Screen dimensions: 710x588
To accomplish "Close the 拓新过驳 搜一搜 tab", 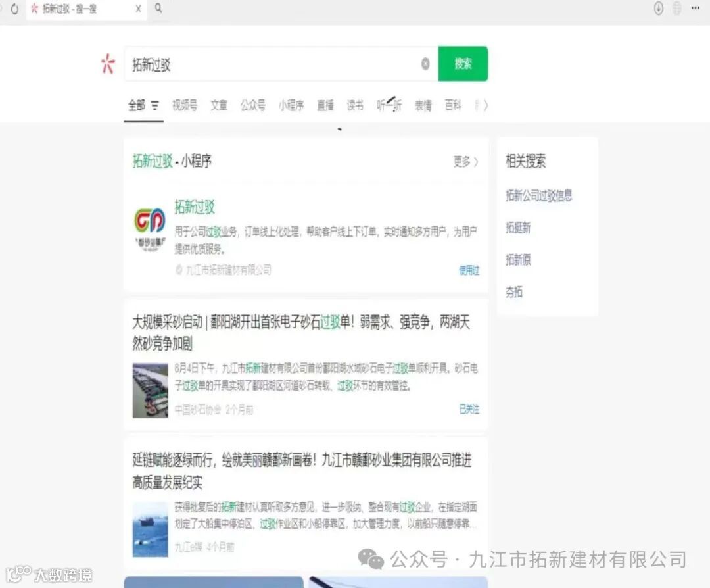I will pyautogui.click(x=138, y=9).
